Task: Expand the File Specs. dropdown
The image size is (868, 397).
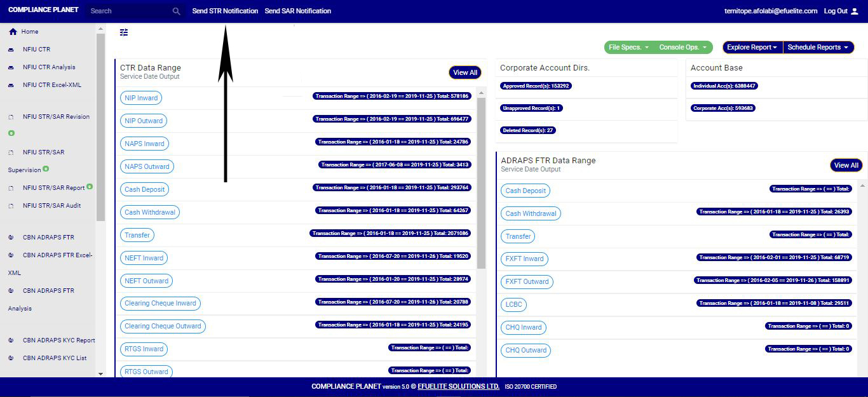Action: 628,48
